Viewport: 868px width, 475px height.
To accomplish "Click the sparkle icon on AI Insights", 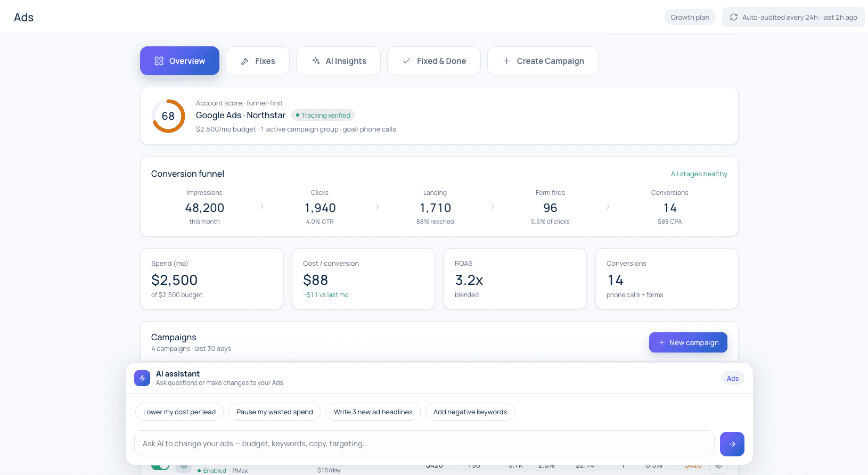I will (x=316, y=61).
